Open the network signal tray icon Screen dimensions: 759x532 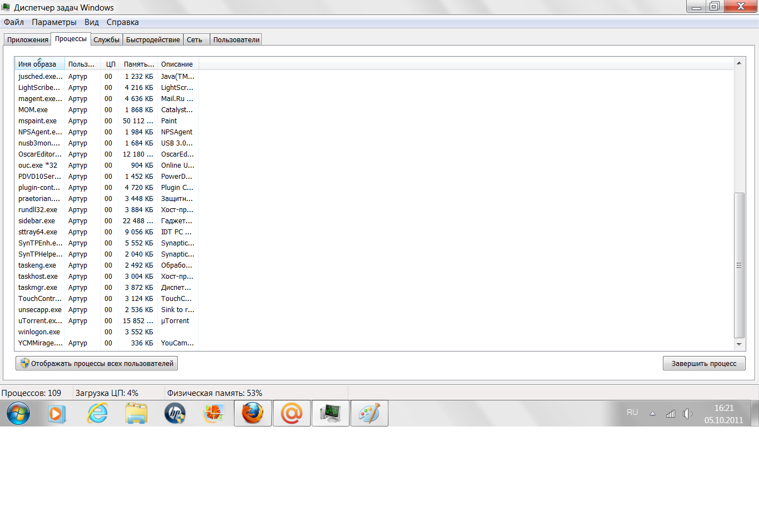[x=671, y=414]
